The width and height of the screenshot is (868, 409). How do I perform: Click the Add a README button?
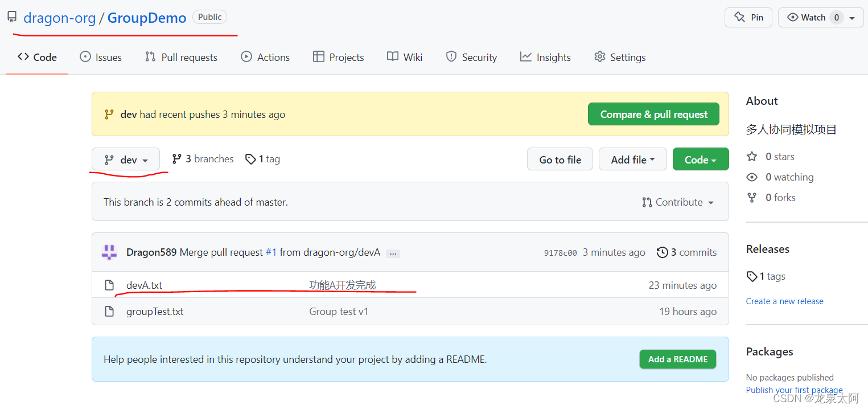(x=678, y=359)
